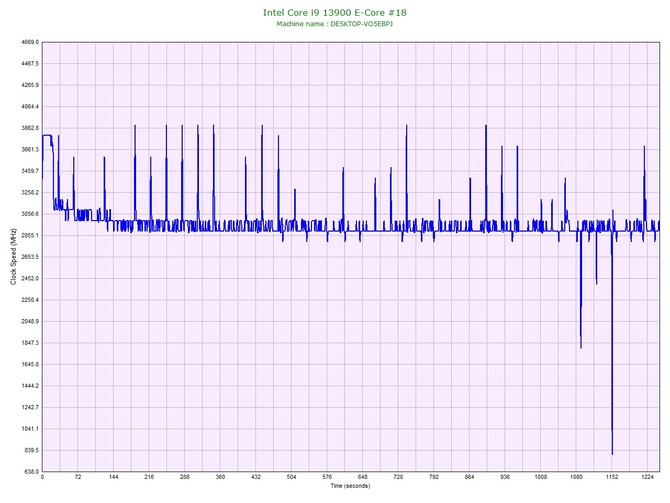This screenshot has height=503, width=670.
Task: Click the 3258.2 y-axis value
Action: 30,192
